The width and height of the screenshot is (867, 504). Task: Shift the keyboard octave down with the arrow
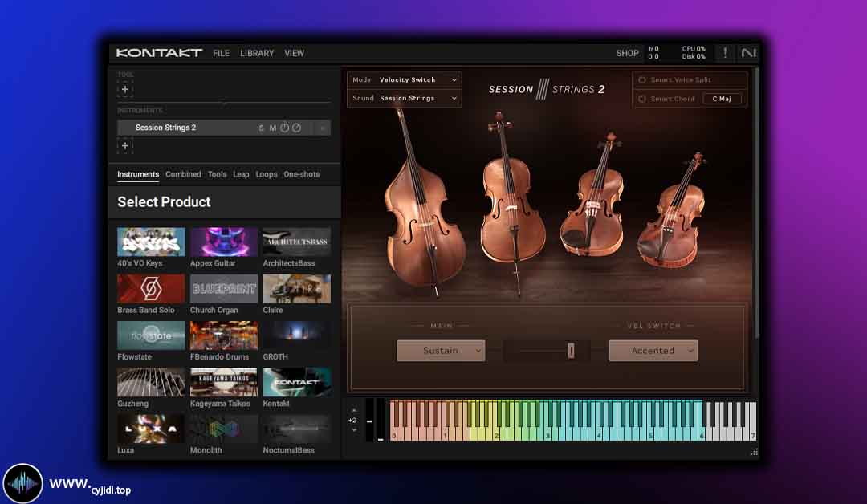coord(354,430)
